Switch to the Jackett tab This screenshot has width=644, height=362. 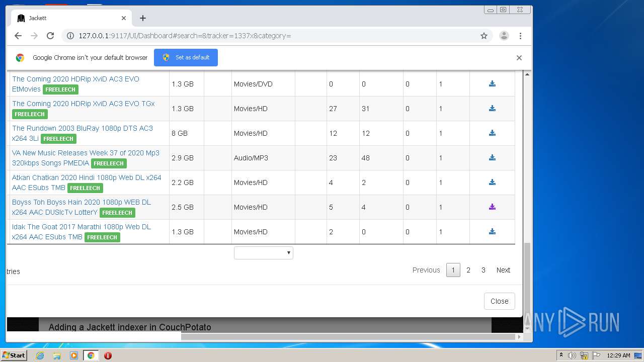pos(70,18)
